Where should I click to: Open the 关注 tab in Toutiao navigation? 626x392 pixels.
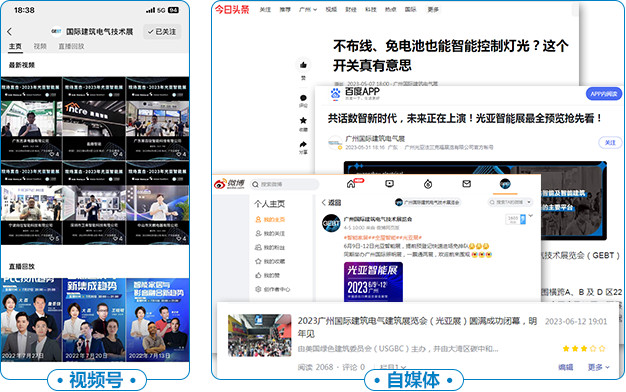point(265,10)
